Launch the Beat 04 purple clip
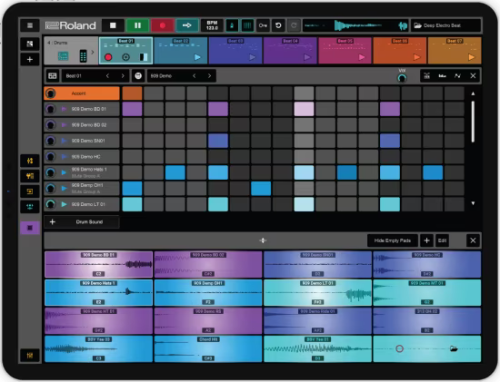500x382 pixels. coord(307,57)
